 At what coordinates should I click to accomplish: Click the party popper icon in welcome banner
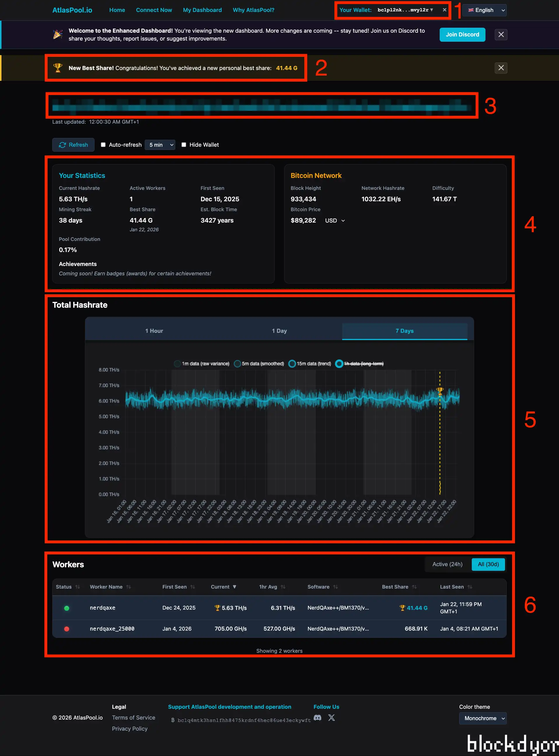pyautogui.click(x=58, y=34)
